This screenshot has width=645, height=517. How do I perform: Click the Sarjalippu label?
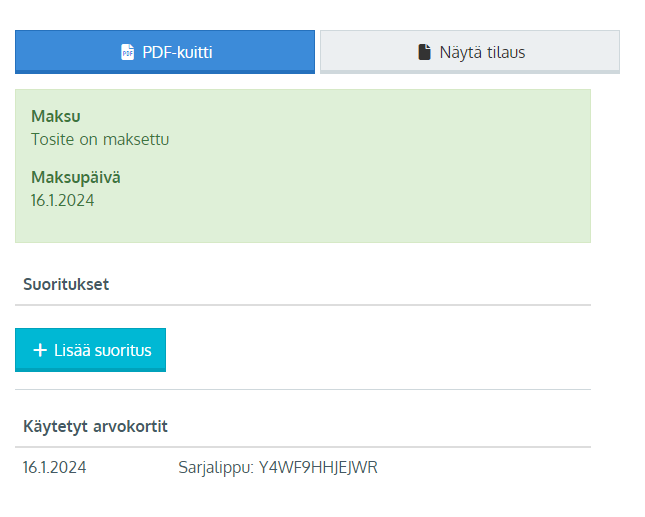pos(215,467)
